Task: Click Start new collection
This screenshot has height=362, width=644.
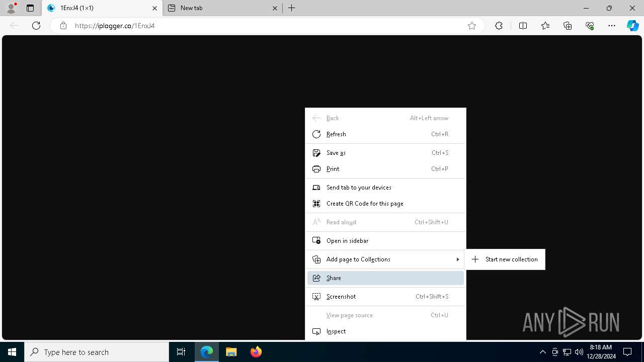Action: click(x=505, y=259)
